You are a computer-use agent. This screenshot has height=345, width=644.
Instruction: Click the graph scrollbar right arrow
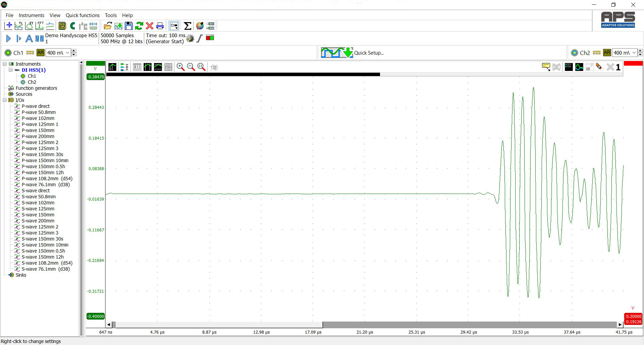click(x=620, y=325)
